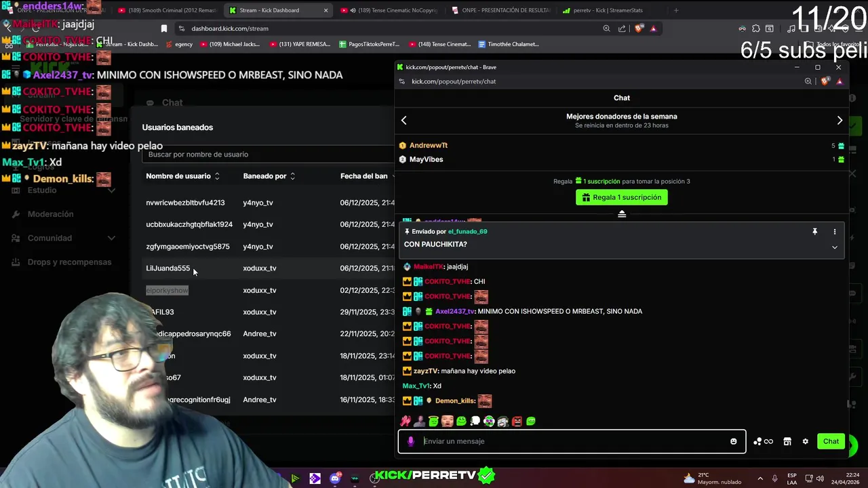Open the channel points infinity icon
This screenshot has height=488, width=868.
(x=763, y=441)
